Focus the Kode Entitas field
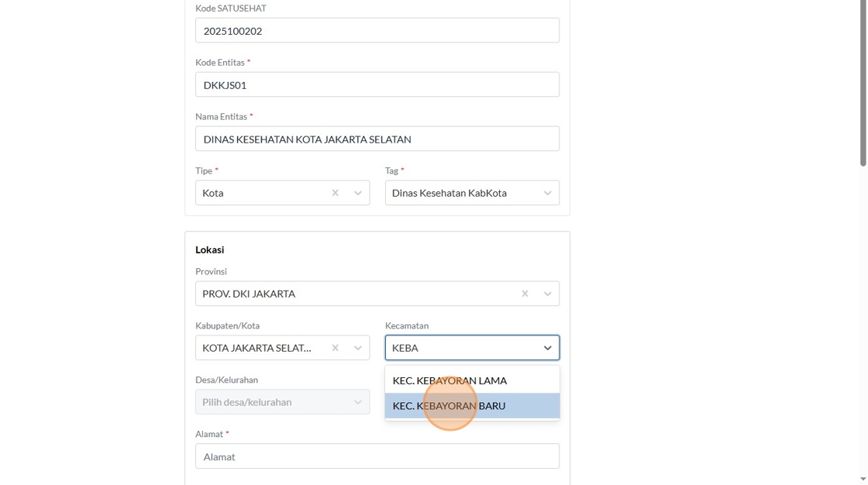The width and height of the screenshot is (868, 485). pos(377,84)
